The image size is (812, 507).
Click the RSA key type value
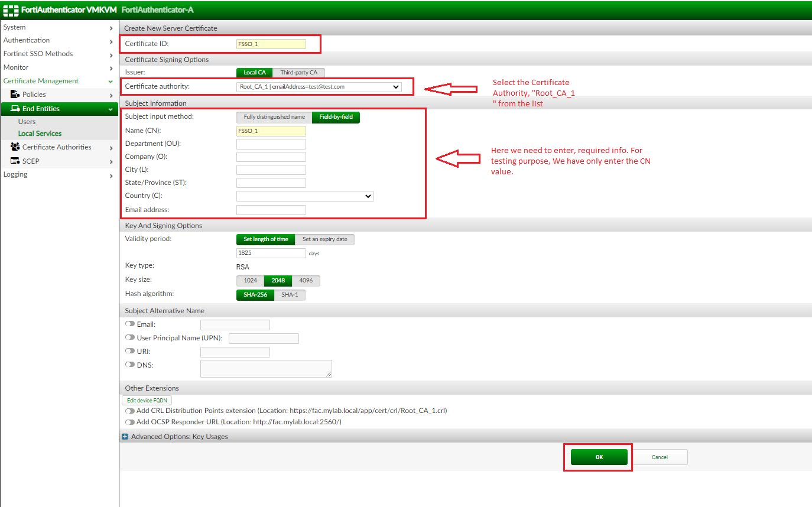(x=243, y=267)
